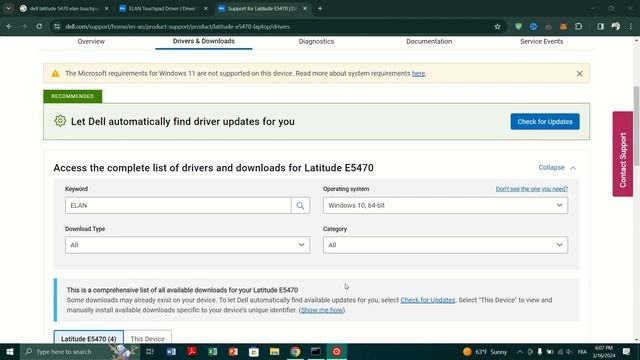This screenshot has width=640, height=360.
Task: Go back to the previous page
Action: point(9,27)
